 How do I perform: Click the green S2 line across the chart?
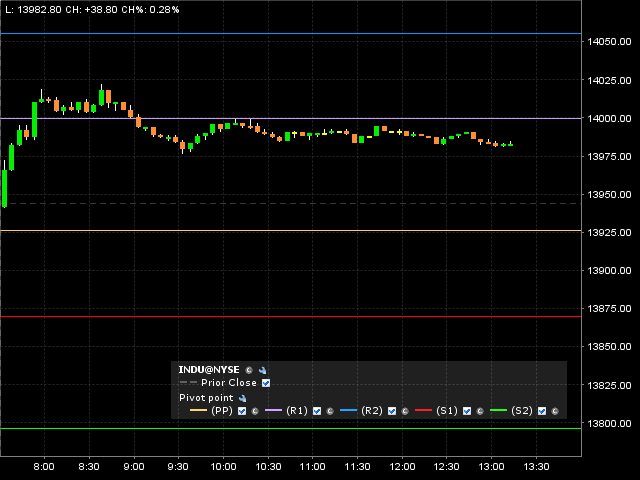(x=291, y=428)
